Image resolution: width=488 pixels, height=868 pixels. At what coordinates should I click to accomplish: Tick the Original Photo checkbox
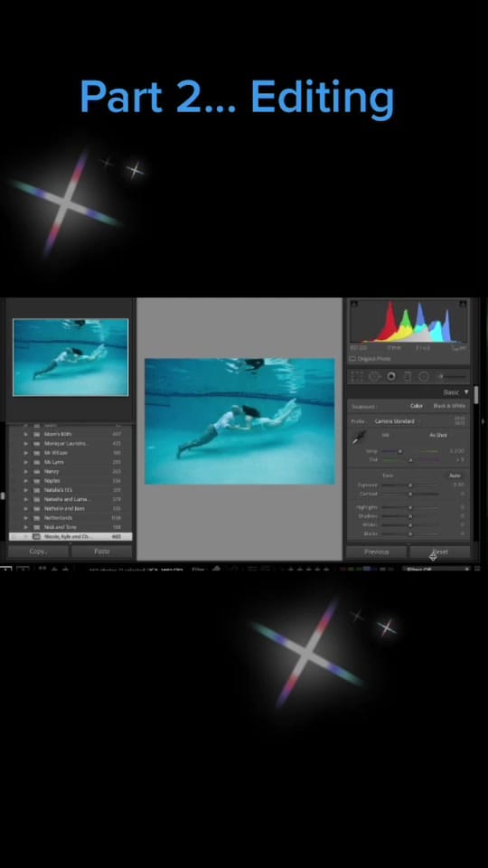[352, 359]
